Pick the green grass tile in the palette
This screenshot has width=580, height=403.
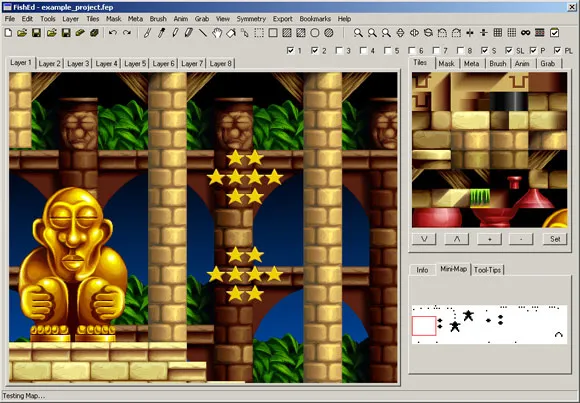click(x=480, y=198)
